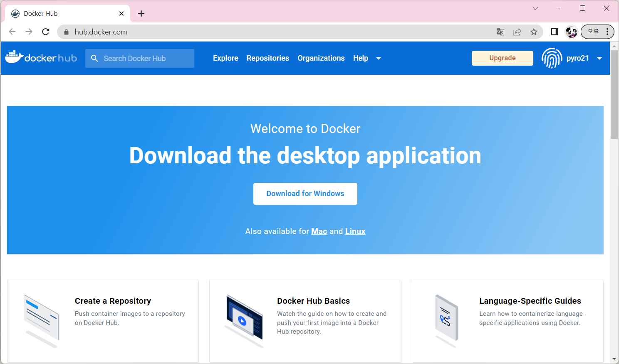Click the scrollbar up arrow
The image size is (619, 364).
point(614,46)
